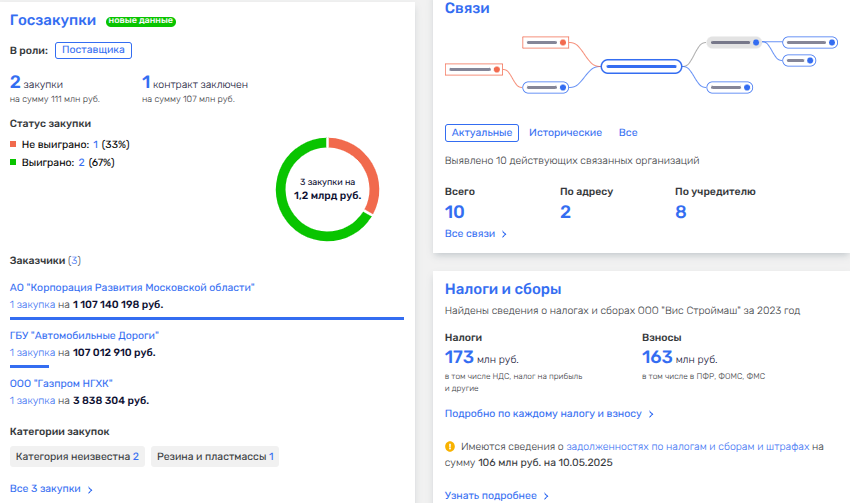Select the 'Поставщика' role filter

pos(94,49)
